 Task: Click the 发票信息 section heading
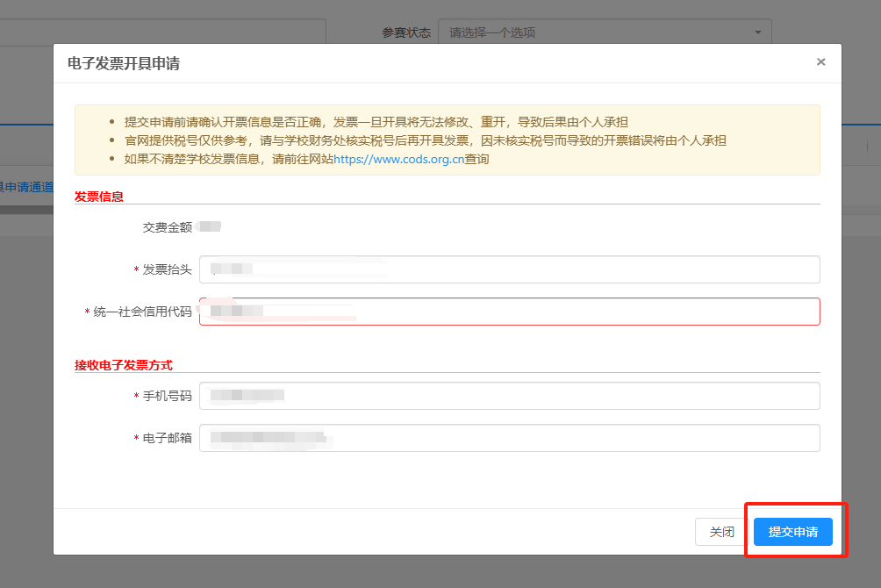point(99,197)
